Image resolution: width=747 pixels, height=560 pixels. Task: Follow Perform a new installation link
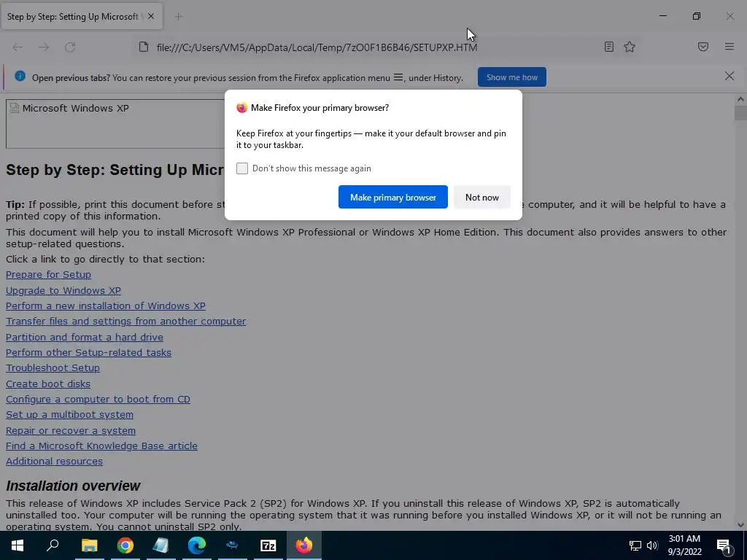click(x=106, y=306)
